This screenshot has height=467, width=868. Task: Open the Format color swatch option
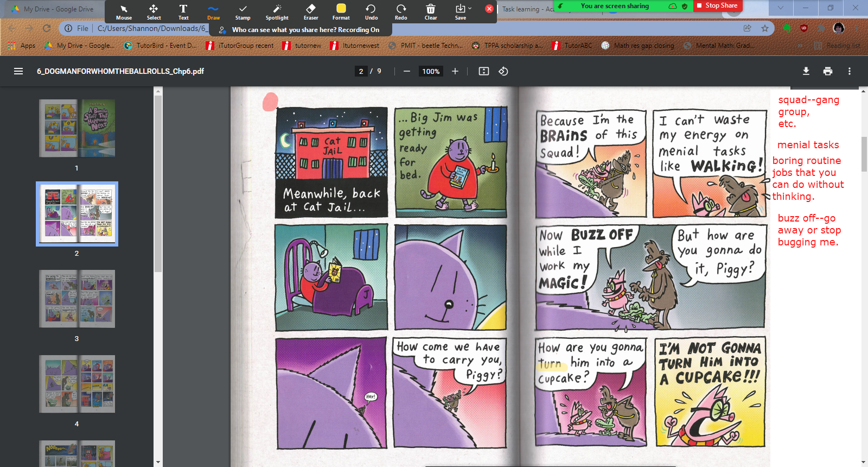pyautogui.click(x=341, y=11)
